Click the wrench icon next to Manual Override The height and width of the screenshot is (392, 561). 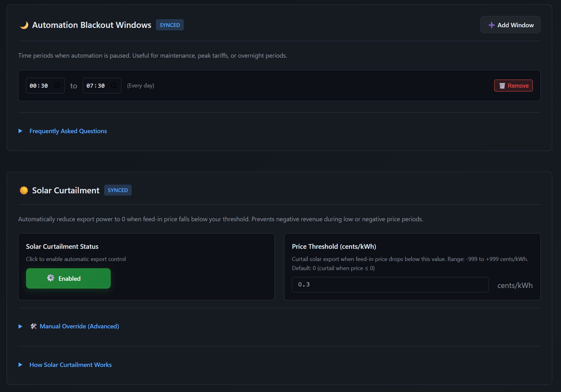34,326
